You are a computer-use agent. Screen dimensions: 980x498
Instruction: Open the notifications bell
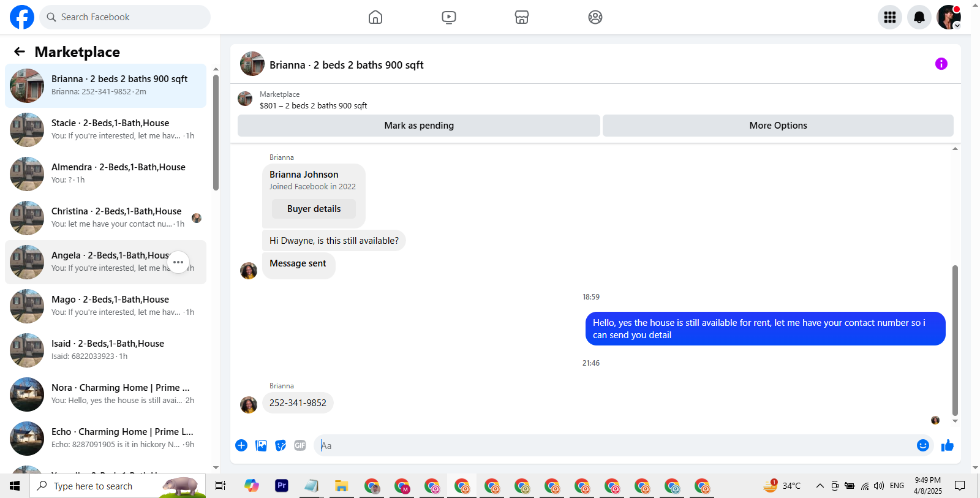pyautogui.click(x=919, y=17)
